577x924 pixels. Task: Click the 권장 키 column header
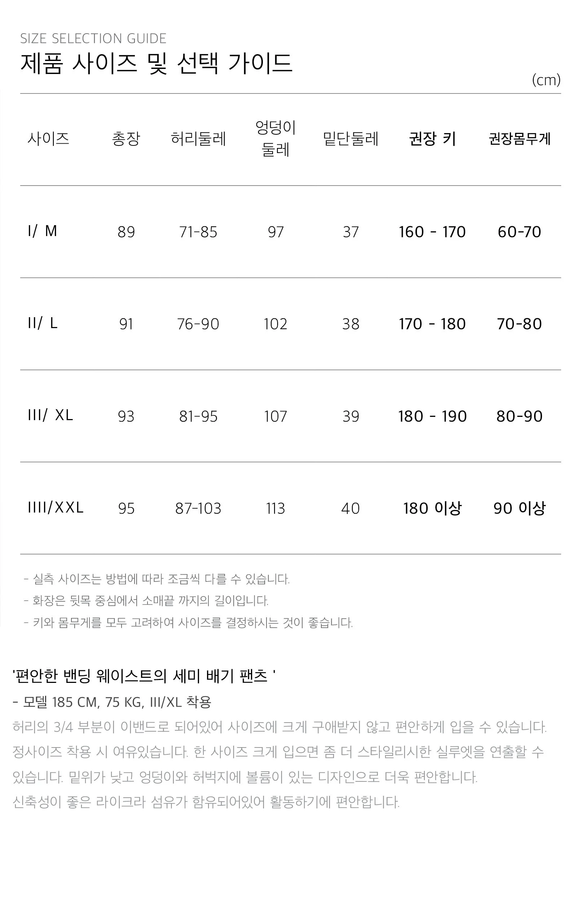pyautogui.click(x=432, y=138)
